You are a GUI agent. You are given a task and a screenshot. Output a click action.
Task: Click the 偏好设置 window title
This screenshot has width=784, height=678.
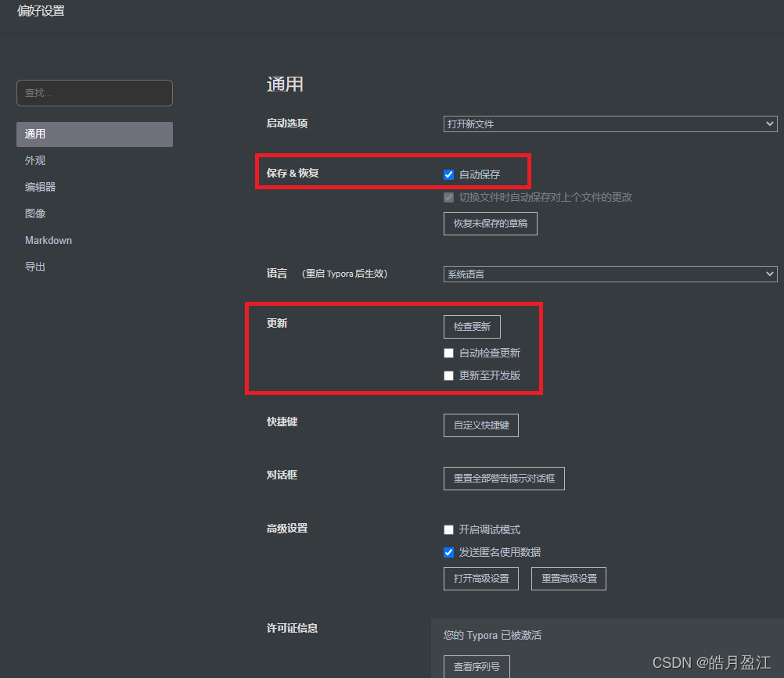tap(41, 10)
